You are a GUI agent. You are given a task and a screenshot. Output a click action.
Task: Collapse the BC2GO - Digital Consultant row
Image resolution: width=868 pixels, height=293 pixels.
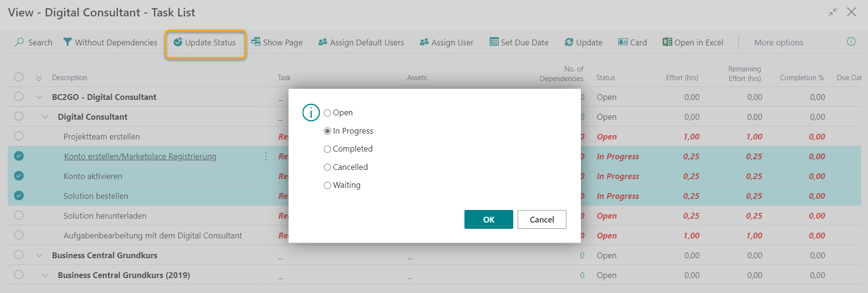[x=39, y=97]
